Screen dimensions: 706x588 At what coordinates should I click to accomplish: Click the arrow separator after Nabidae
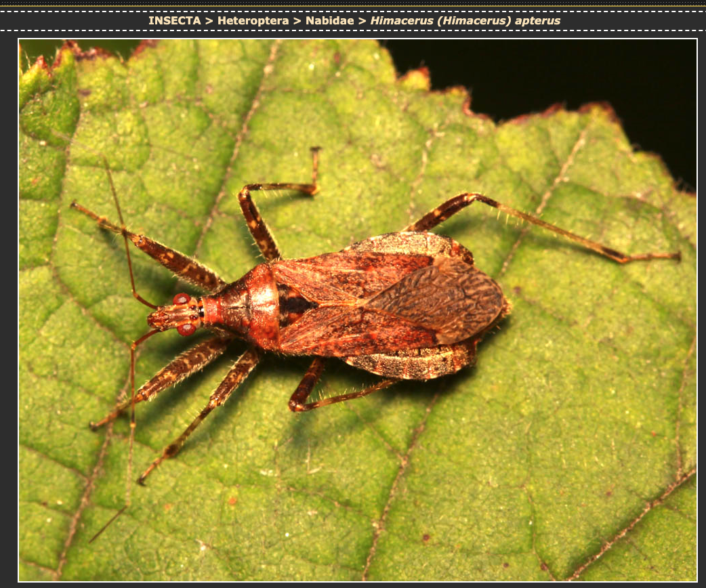(x=362, y=20)
